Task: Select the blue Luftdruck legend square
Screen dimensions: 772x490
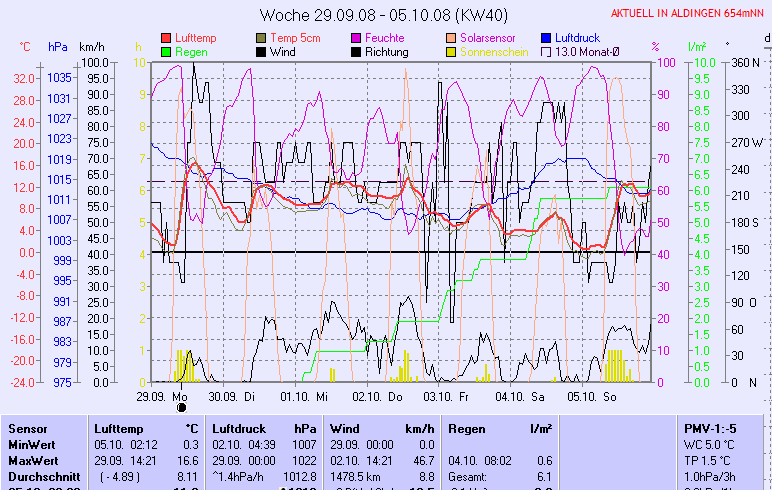Action: pos(547,38)
